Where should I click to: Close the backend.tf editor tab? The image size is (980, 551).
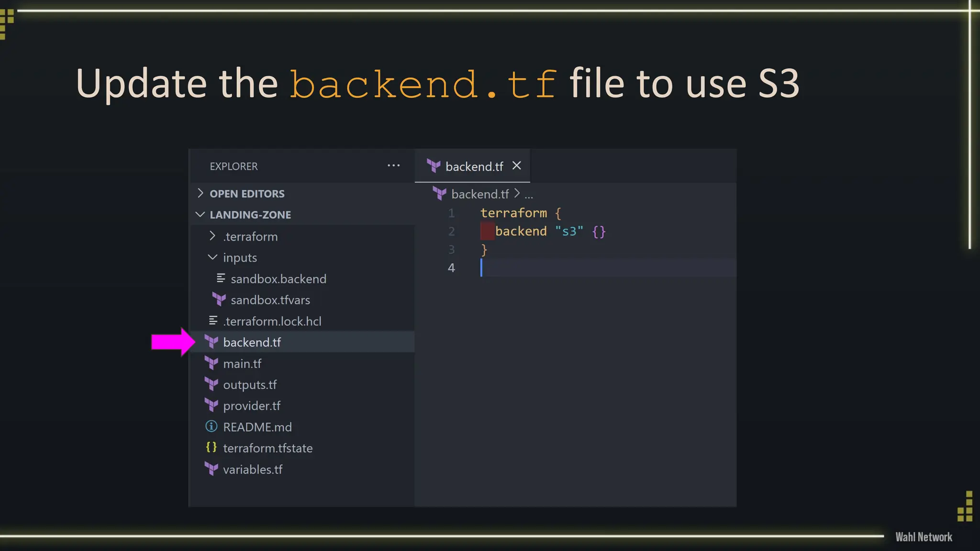tap(516, 165)
